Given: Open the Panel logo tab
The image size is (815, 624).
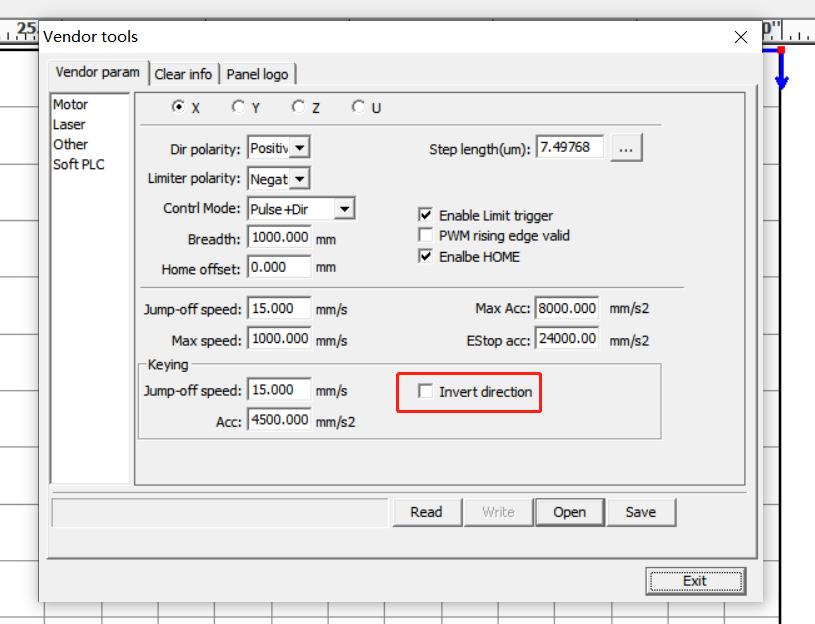Looking at the screenshot, I should [256, 73].
